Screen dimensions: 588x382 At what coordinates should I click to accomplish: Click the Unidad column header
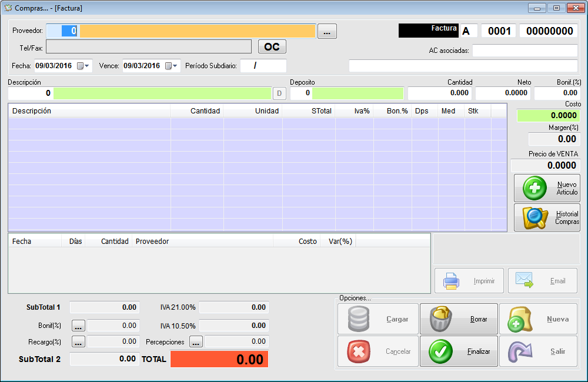point(253,111)
